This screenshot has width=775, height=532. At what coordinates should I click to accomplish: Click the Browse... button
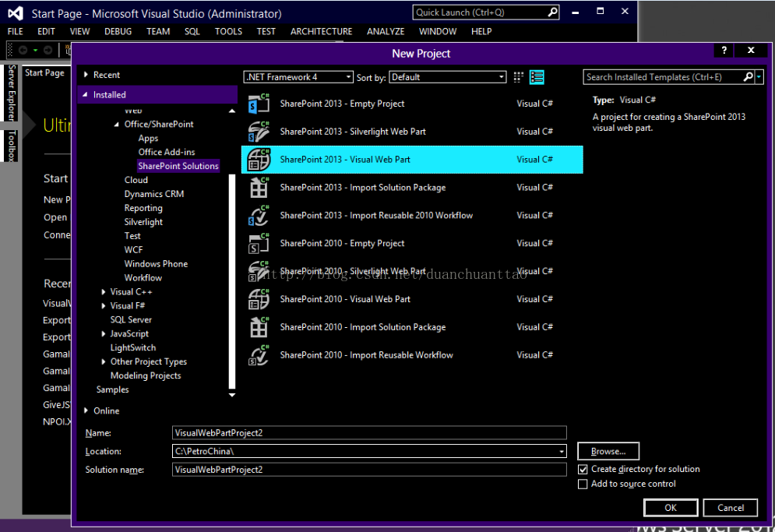[608, 451]
